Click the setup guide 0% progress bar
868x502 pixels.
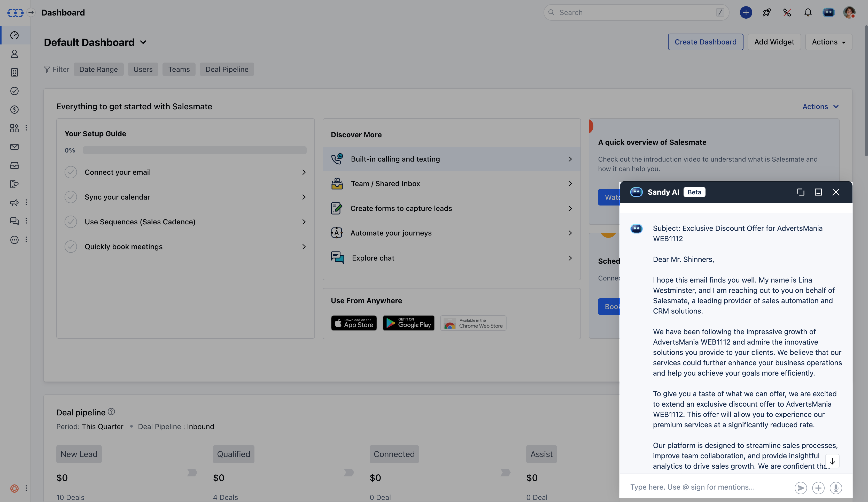click(x=195, y=150)
